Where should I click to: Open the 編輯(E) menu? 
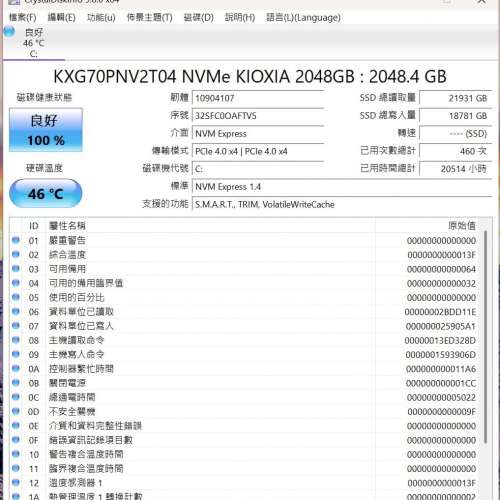(62, 17)
